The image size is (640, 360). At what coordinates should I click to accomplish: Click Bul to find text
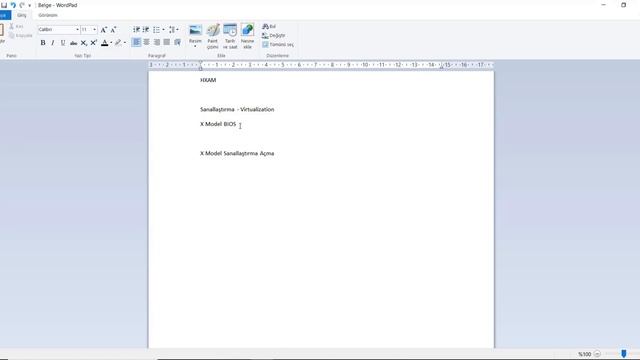(x=269, y=27)
